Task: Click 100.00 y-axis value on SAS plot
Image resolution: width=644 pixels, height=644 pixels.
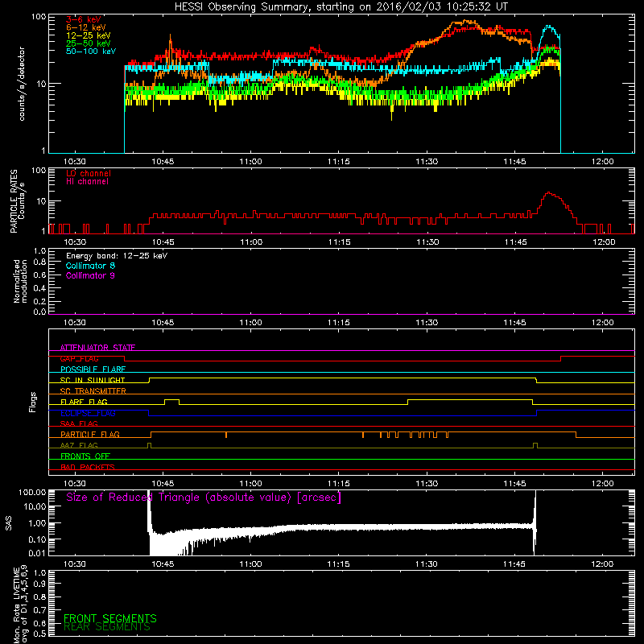Action: point(32,493)
